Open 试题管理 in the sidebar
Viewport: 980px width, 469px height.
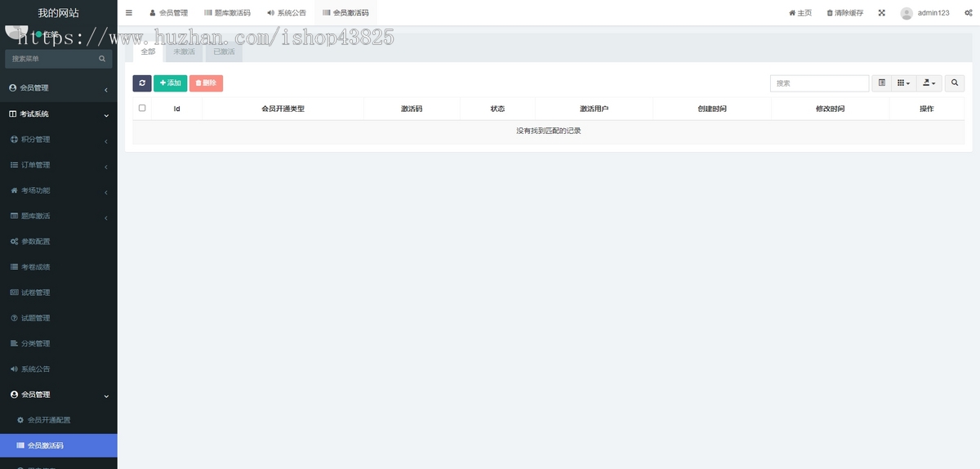(x=59, y=318)
